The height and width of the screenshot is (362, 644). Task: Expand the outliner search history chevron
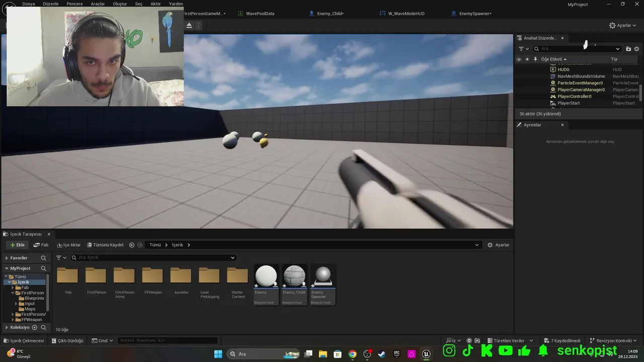pos(618,49)
